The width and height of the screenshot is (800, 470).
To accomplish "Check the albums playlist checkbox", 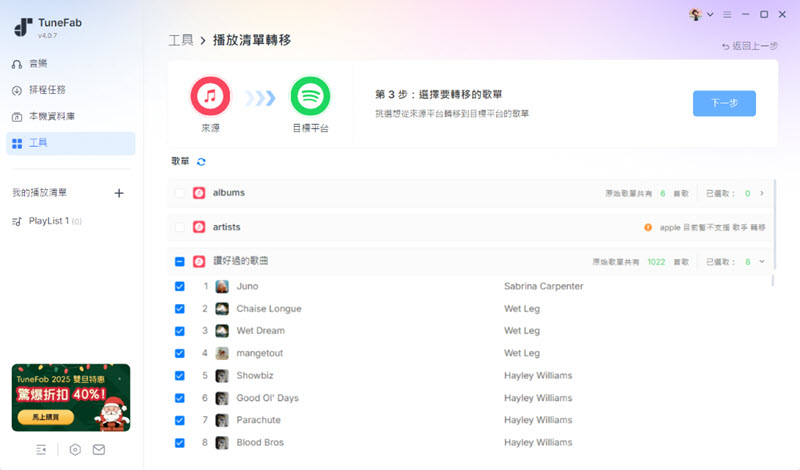I will (180, 193).
